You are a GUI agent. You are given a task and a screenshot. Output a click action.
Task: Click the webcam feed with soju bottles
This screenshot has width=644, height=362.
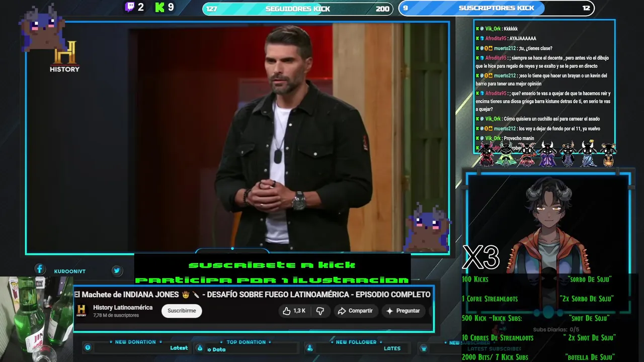(x=36, y=319)
